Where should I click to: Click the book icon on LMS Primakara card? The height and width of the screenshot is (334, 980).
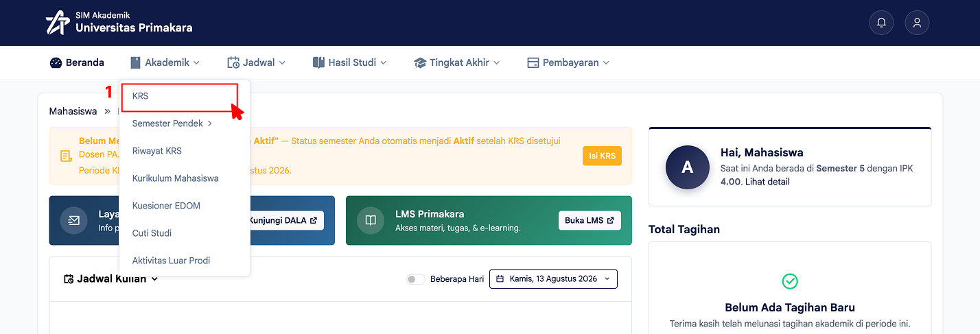click(x=371, y=221)
